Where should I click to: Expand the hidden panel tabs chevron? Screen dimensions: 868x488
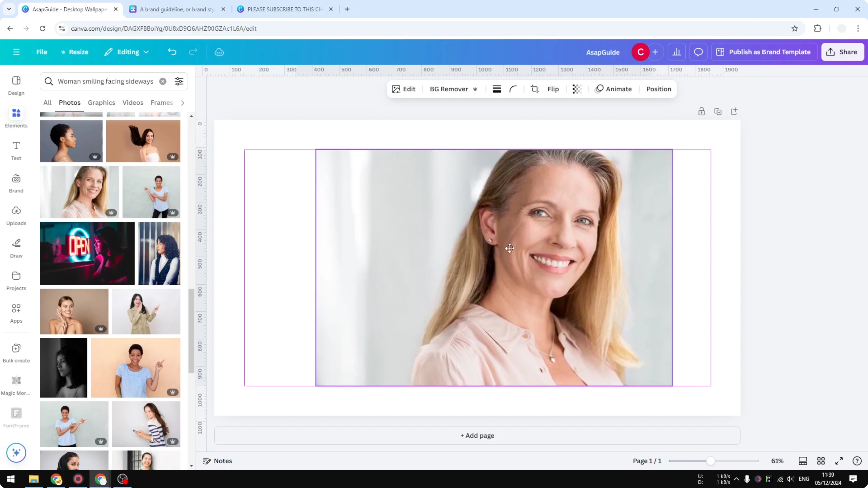(182, 103)
